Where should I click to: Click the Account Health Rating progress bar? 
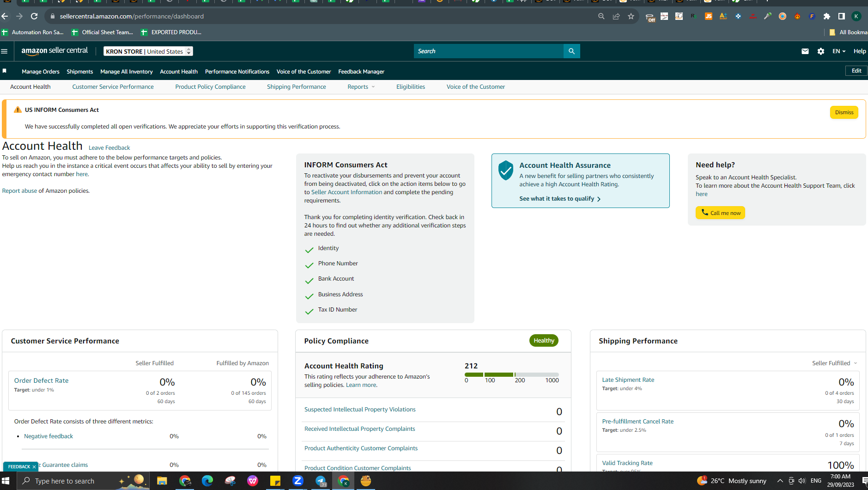512,374
